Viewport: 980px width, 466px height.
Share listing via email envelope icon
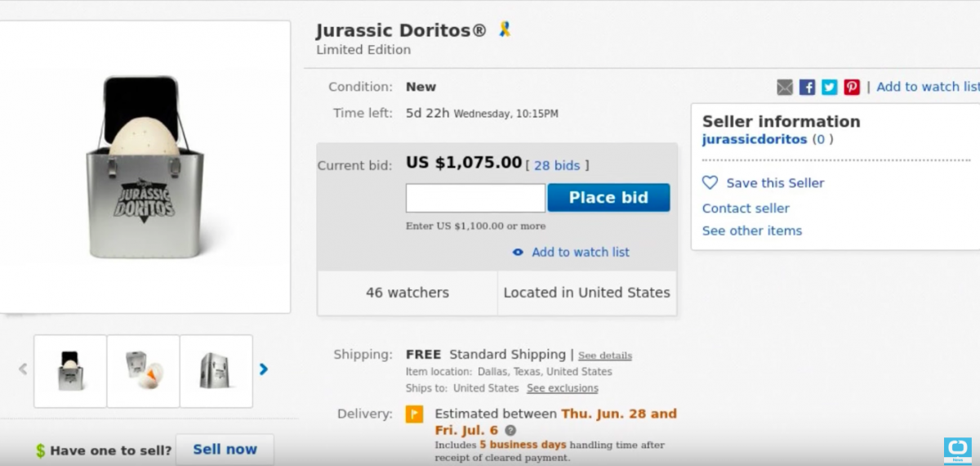pos(785,87)
